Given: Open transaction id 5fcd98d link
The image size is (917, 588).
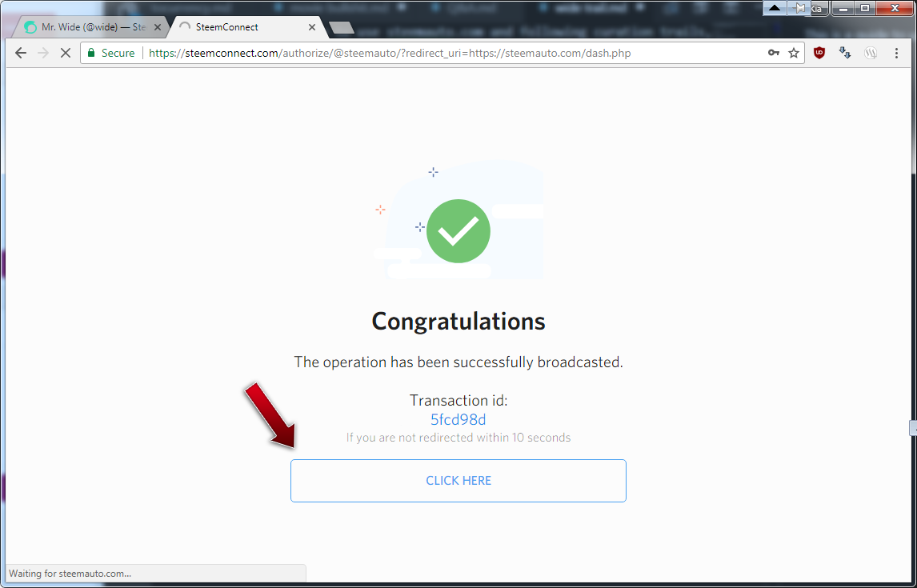Looking at the screenshot, I should 458,420.
